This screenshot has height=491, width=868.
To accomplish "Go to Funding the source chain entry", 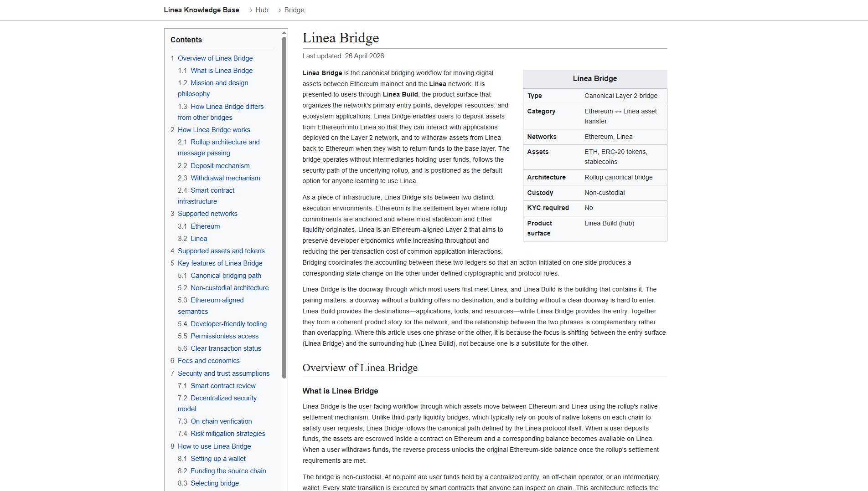I will click(x=228, y=471).
